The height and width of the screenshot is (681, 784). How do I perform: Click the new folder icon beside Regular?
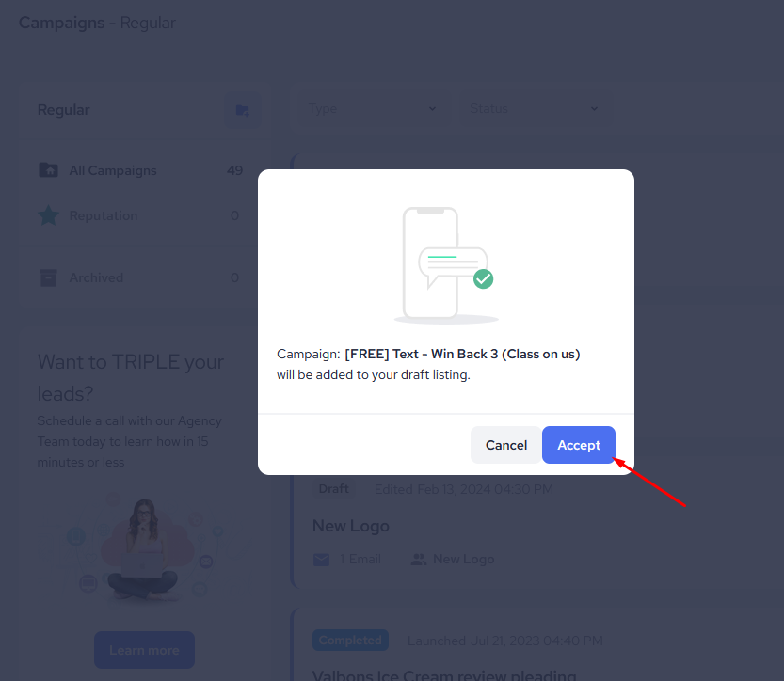[243, 110]
